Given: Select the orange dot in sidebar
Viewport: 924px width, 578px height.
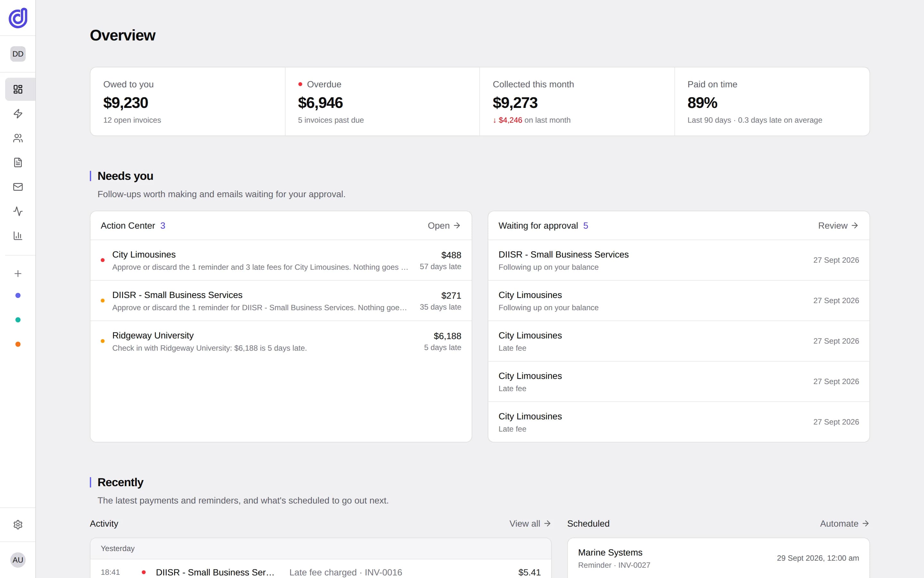Looking at the screenshot, I should pos(18,345).
